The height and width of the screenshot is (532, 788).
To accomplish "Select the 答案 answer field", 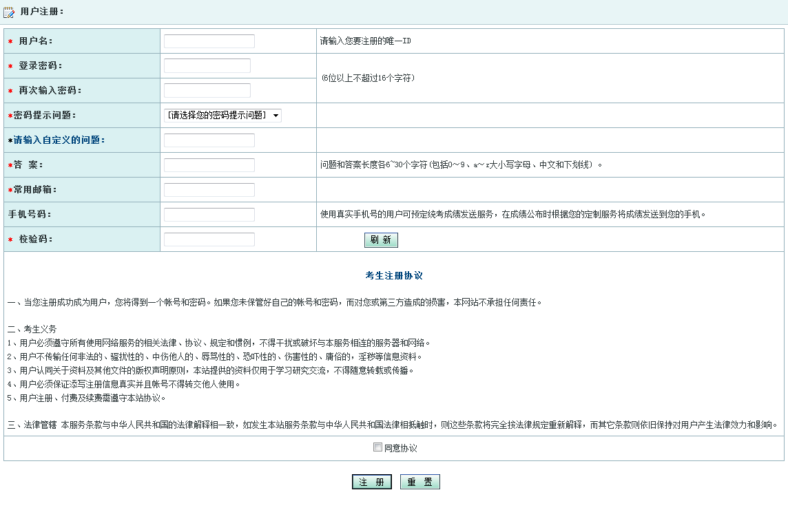I will pyautogui.click(x=209, y=164).
